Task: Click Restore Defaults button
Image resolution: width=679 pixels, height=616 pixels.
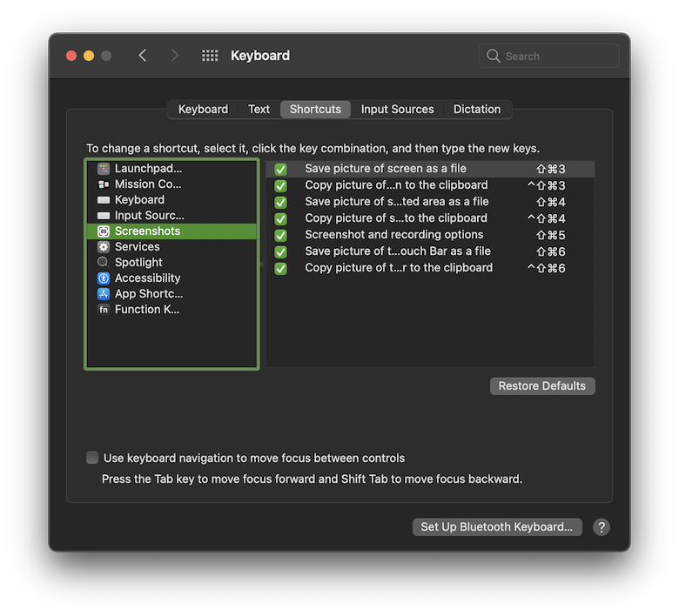Action: 542,385
